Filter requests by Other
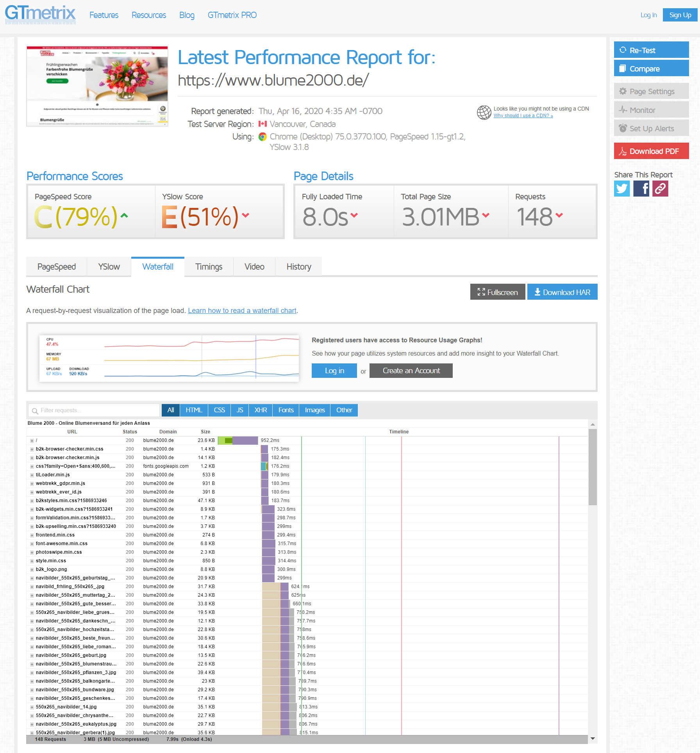Viewport: 700px width, 753px height. click(344, 410)
